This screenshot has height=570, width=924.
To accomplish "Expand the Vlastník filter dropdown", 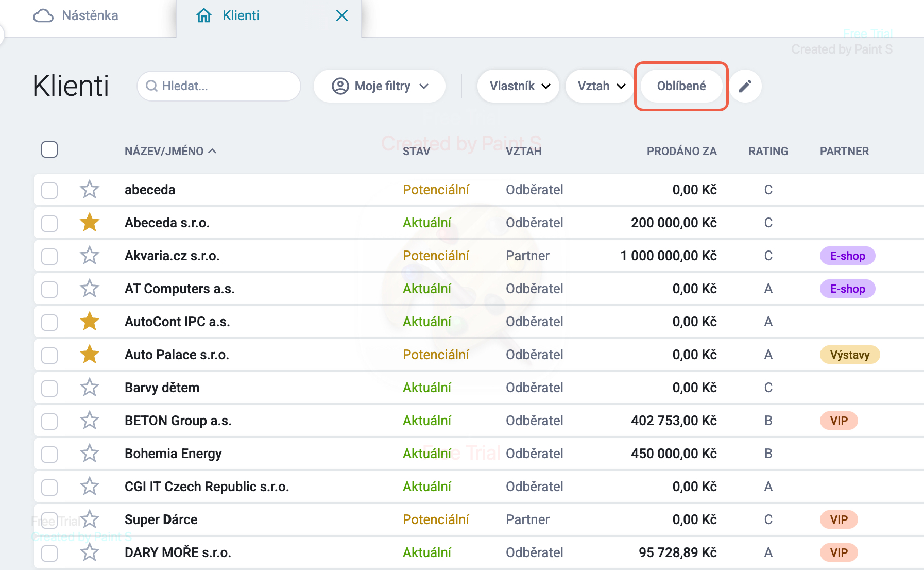I will [x=518, y=86].
